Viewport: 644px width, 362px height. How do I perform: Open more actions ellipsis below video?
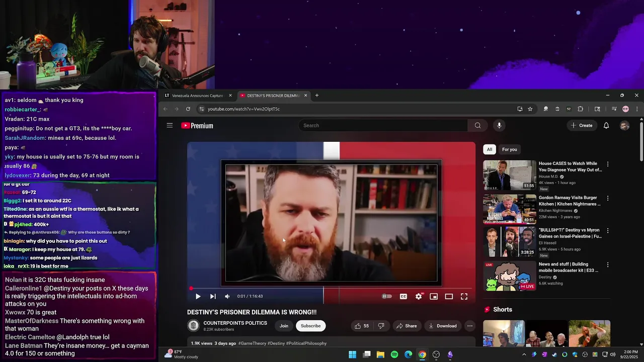pyautogui.click(x=470, y=326)
